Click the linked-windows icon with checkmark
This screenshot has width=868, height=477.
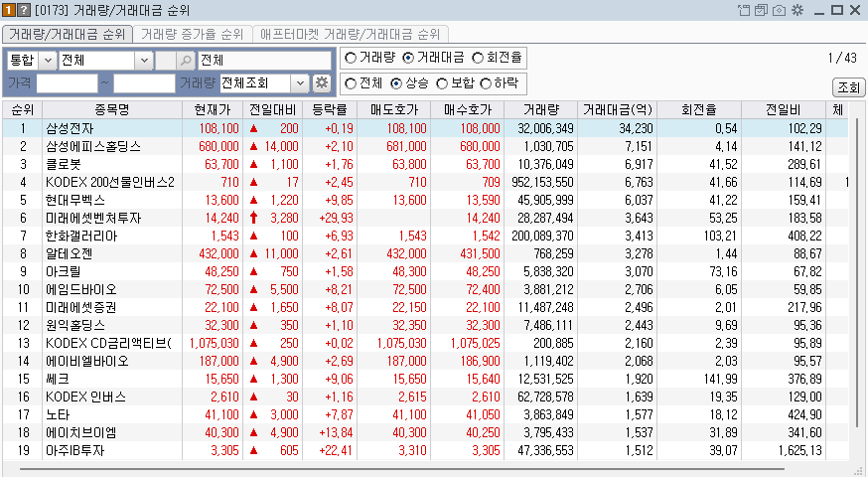761,10
